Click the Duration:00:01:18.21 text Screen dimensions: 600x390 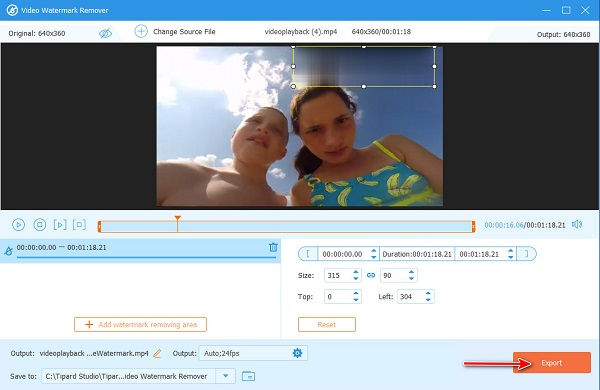click(x=417, y=254)
